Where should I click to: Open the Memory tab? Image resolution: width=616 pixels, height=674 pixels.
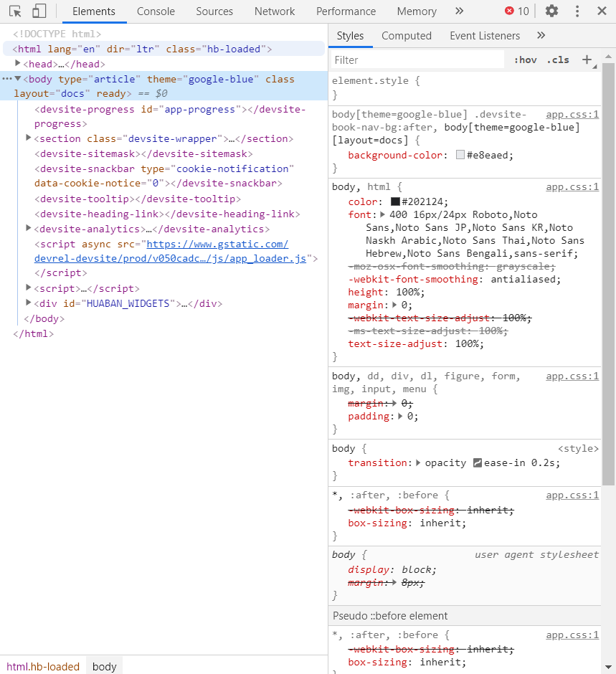pos(417,11)
